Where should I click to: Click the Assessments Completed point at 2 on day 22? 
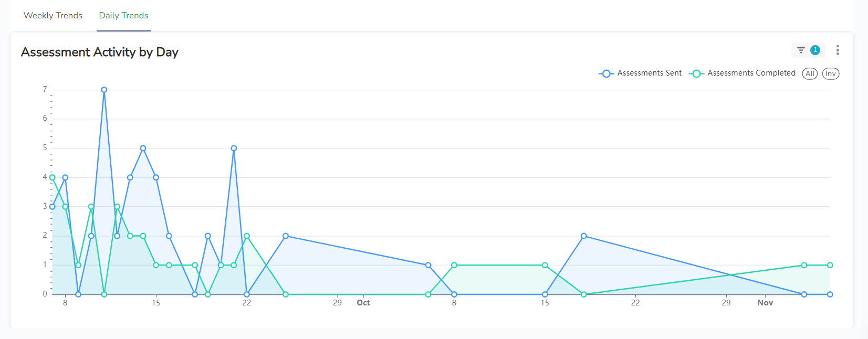pyautogui.click(x=247, y=236)
